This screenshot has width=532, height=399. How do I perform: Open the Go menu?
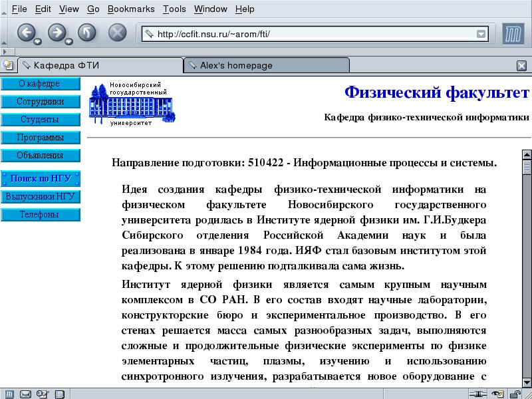point(93,9)
